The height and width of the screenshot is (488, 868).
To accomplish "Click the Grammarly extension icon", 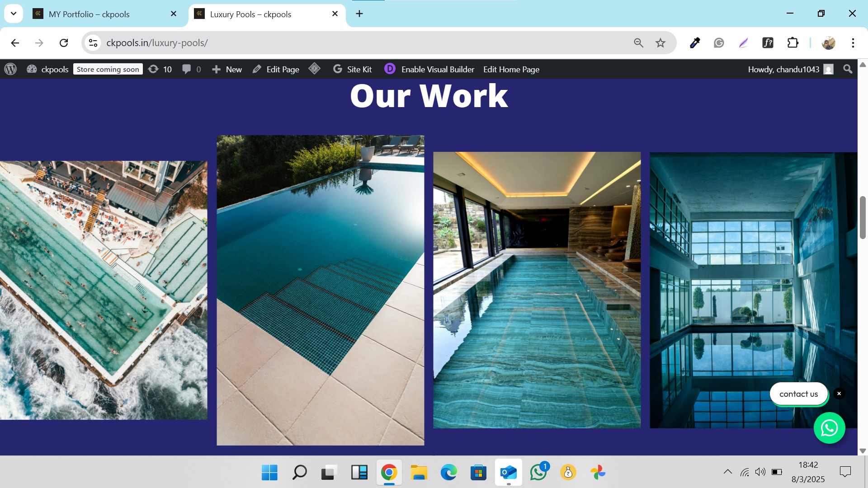I will 719,43.
